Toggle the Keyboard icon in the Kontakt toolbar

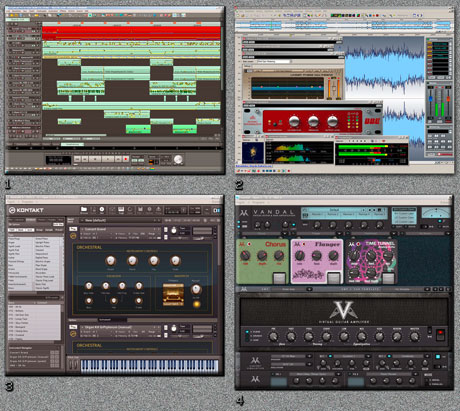pos(121,210)
